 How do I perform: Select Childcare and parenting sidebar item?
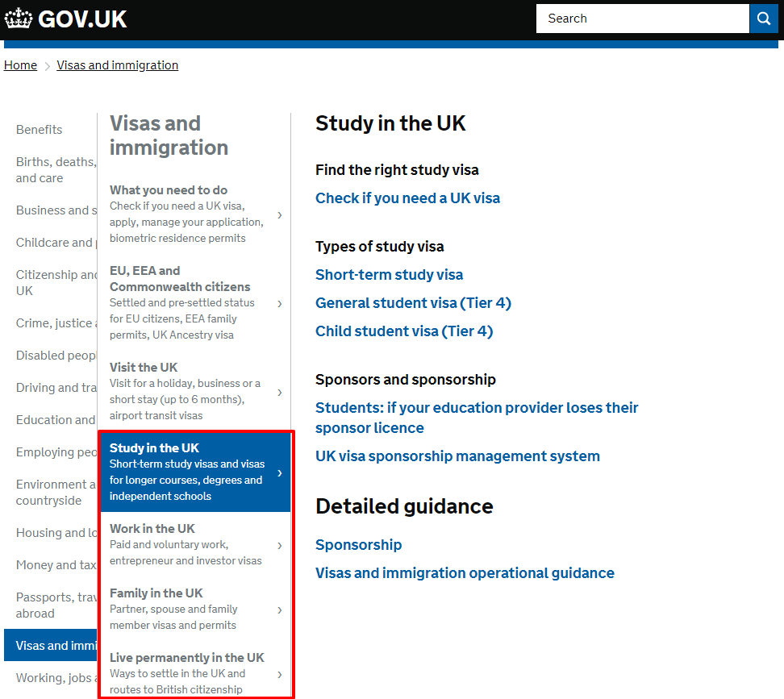pyautogui.click(x=56, y=243)
